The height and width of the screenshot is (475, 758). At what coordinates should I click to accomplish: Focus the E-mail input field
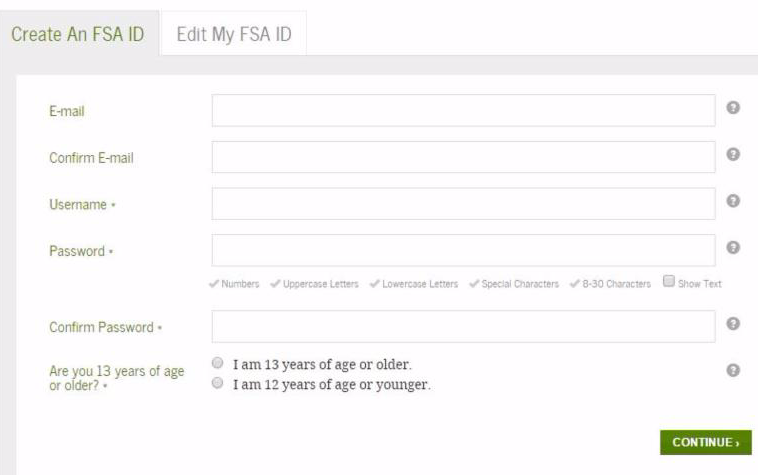tap(463, 110)
